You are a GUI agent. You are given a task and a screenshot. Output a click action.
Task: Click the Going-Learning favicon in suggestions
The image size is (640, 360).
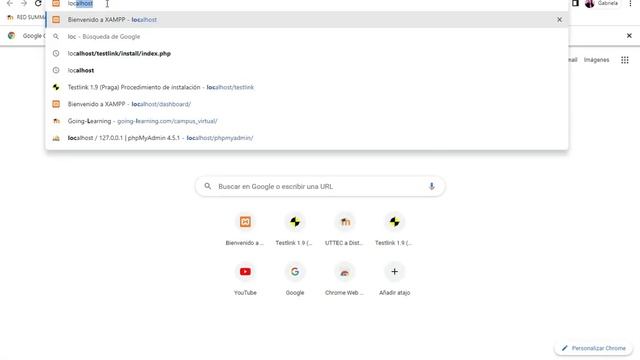pos(56,121)
